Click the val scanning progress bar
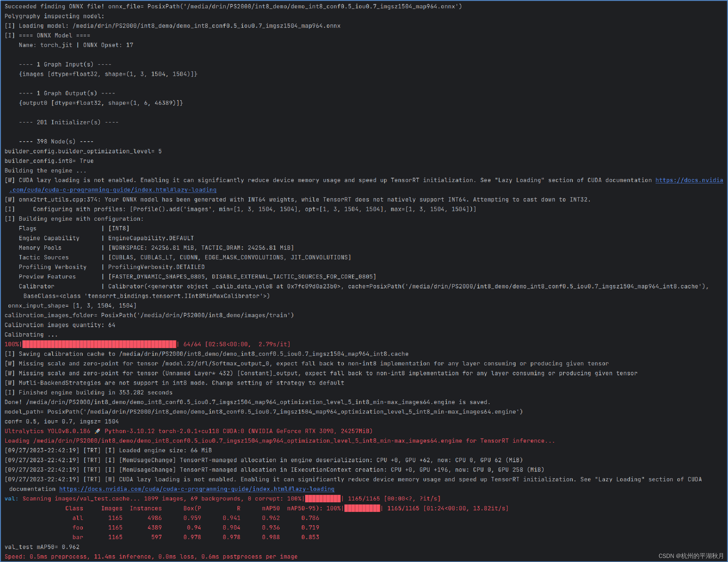The height and width of the screenshot is (562, 728). point(323,499)
